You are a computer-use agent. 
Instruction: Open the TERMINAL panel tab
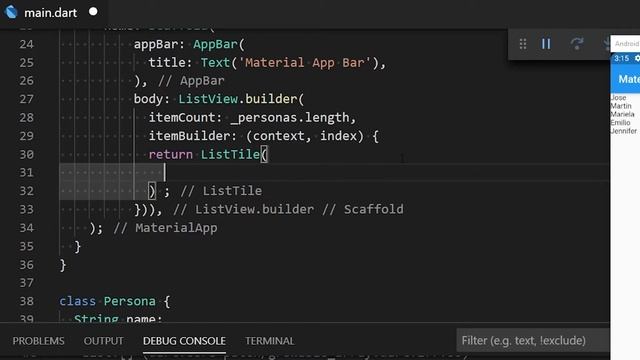(x=269, y=341)
